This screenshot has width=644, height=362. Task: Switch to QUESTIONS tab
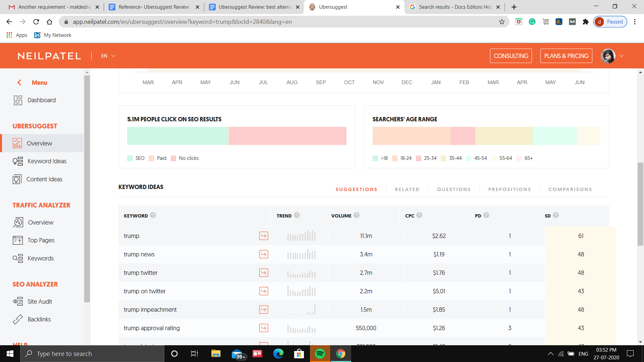pos(453,189)
